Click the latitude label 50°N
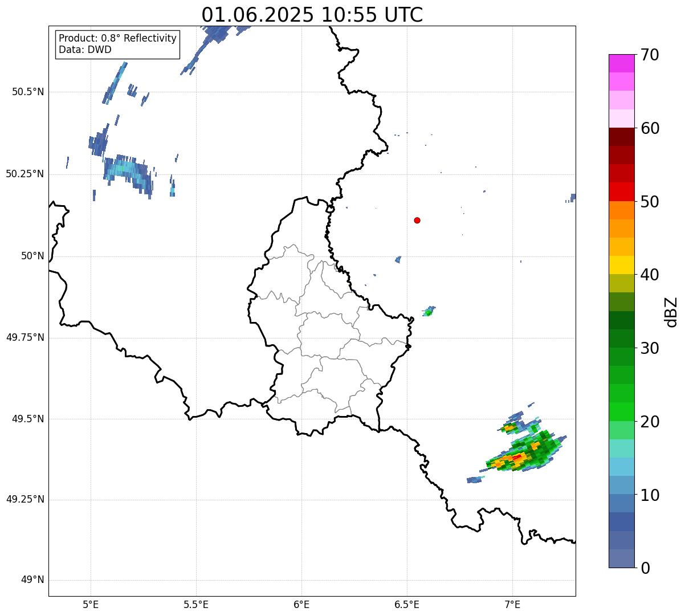 point(32,256)
